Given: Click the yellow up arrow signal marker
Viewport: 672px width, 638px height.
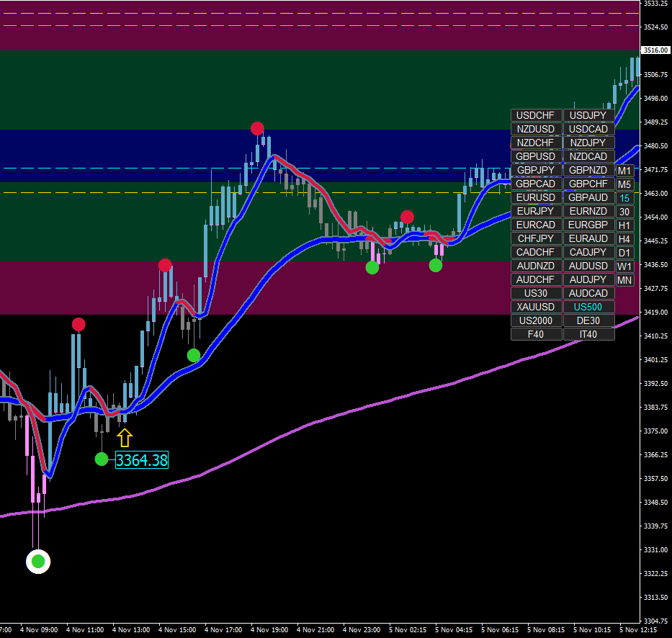Looking at the screenshot, I should tap(125, 438).
